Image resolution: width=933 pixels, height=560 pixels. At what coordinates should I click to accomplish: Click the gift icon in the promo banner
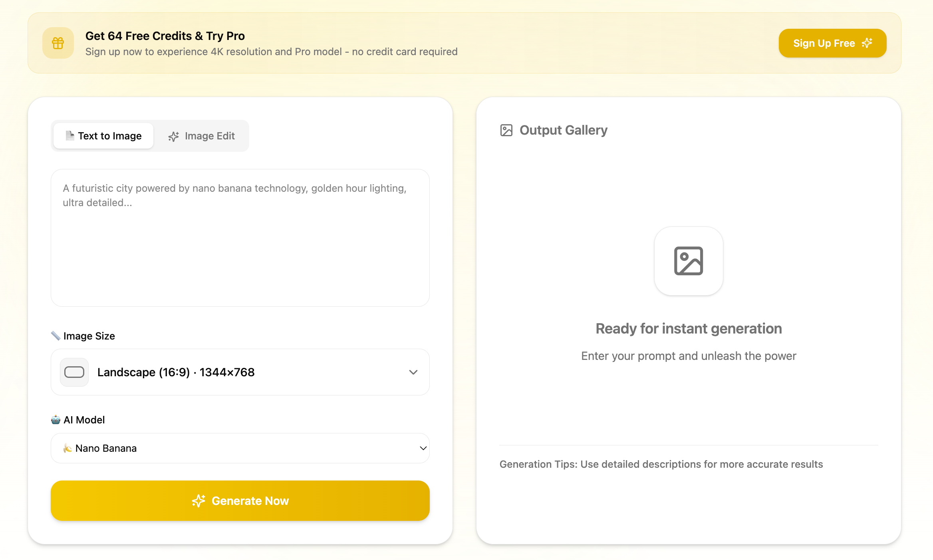coord(58,43)
